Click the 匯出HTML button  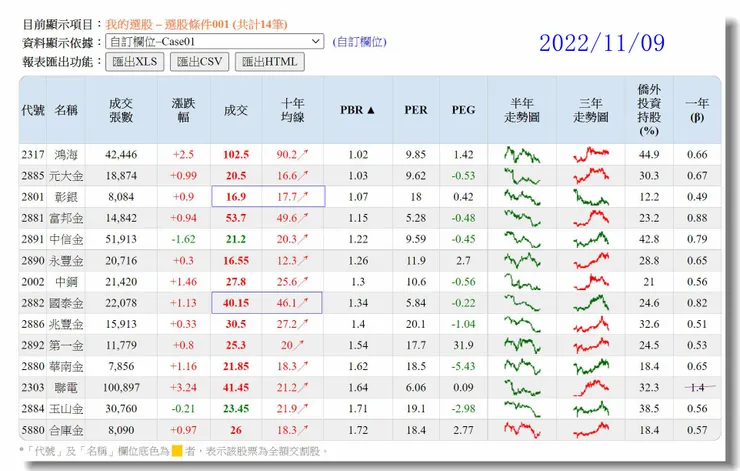pyautogui.click(x=269, y=62)
